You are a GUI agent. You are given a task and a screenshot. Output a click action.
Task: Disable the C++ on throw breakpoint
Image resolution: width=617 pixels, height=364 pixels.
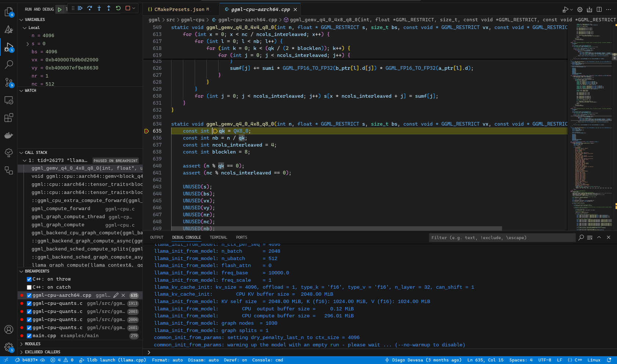tap(29, 279)
